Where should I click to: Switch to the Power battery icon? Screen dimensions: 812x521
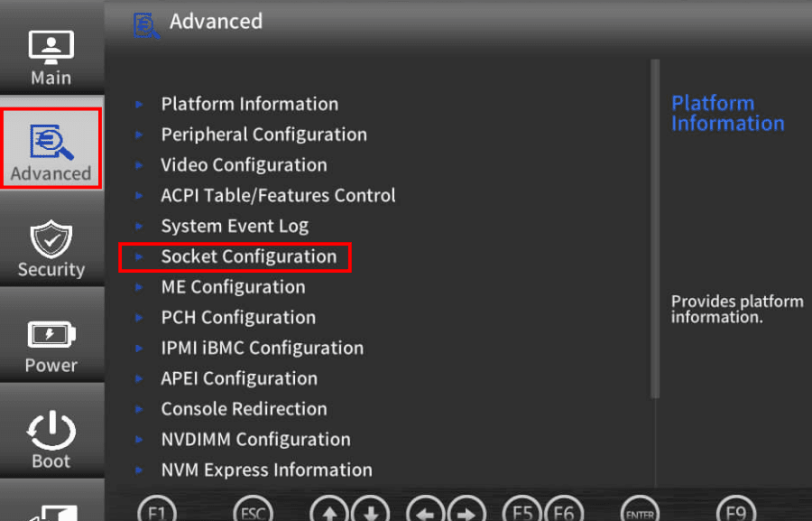point(51,334)
